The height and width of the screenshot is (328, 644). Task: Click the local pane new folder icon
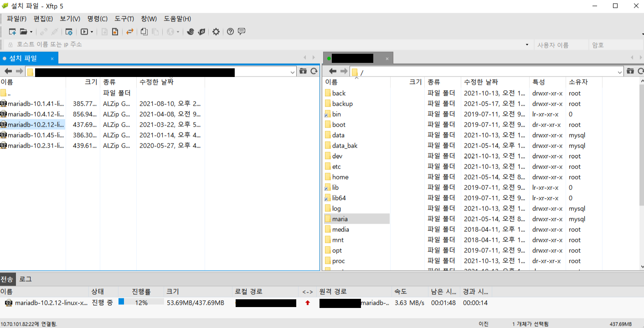click(303, 71)
